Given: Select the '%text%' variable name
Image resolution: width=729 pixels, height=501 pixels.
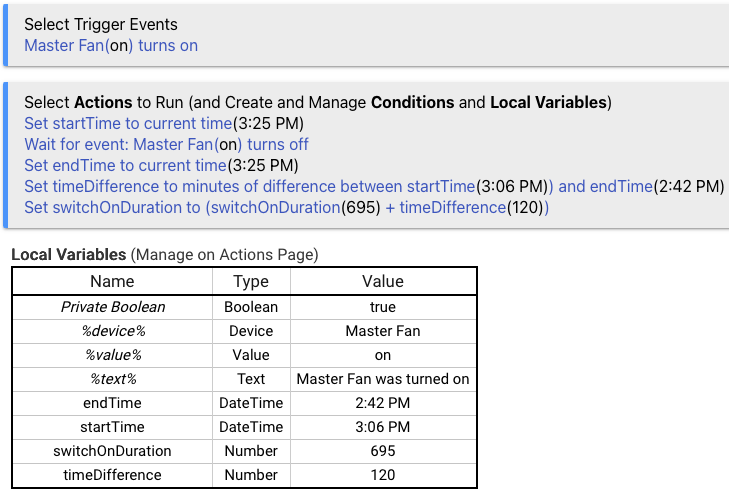Looking at the screenshot, I should coord(113,379).
